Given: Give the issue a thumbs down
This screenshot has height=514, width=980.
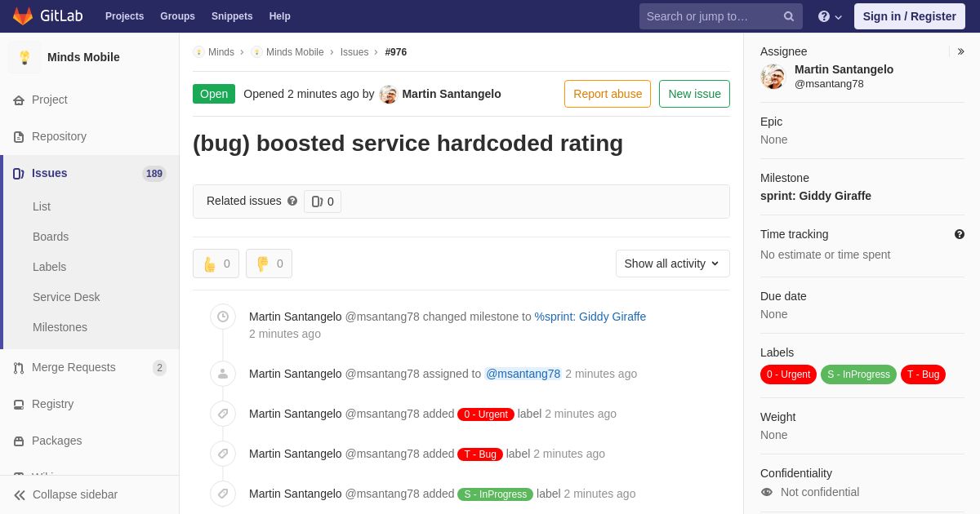Looking at the screenshot, I should coord(269,264).
